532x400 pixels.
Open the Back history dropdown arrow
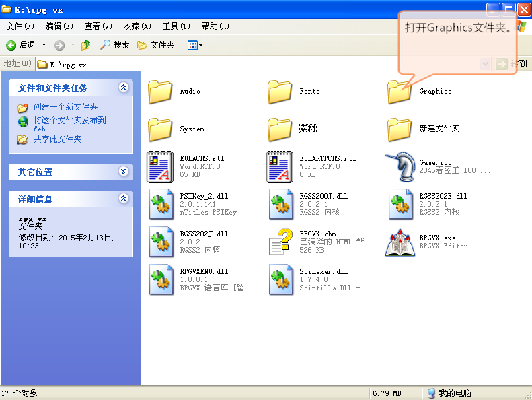click(44, 45)
